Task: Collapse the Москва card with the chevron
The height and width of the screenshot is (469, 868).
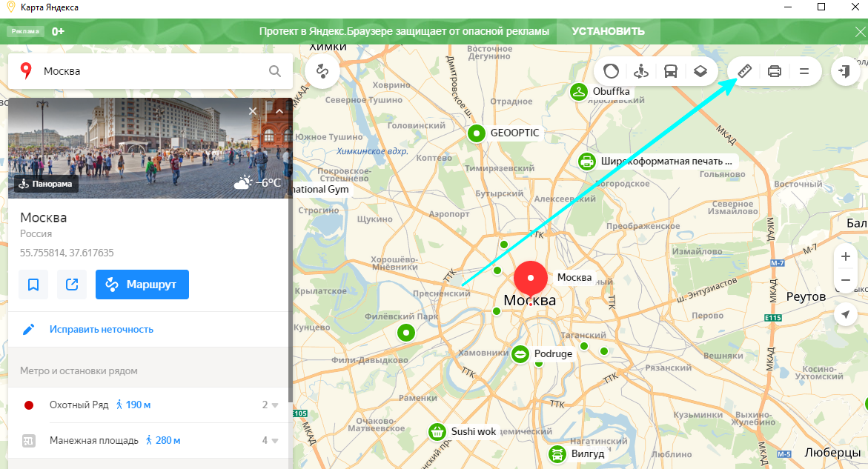Action: click(x=279, y=111)
